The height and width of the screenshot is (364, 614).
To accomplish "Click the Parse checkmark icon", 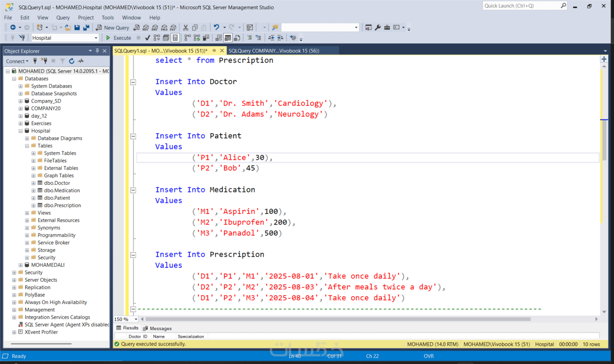I will [x=147, y=38].
